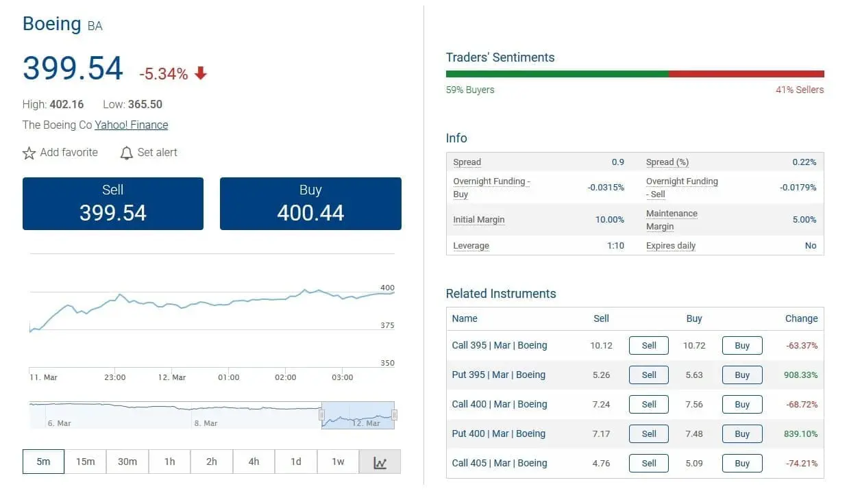Open the Yahoo! Finance link
The image size is (849, 504).
132,125
